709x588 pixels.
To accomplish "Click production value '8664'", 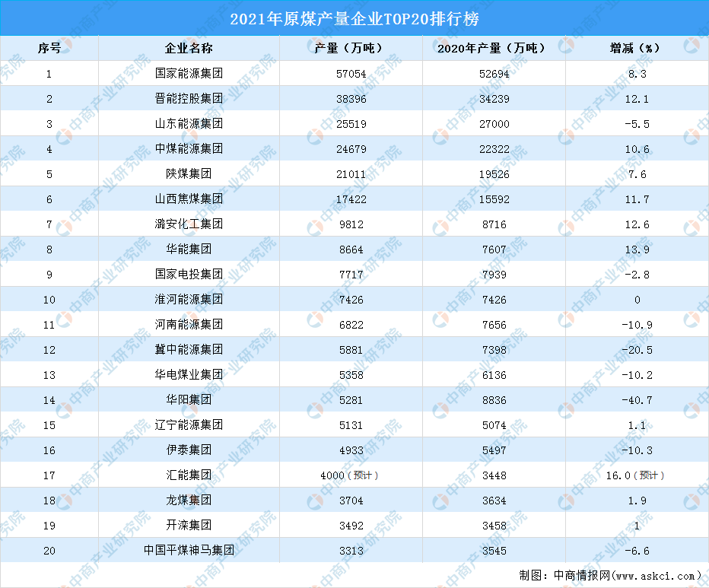I will pos(351,250).
